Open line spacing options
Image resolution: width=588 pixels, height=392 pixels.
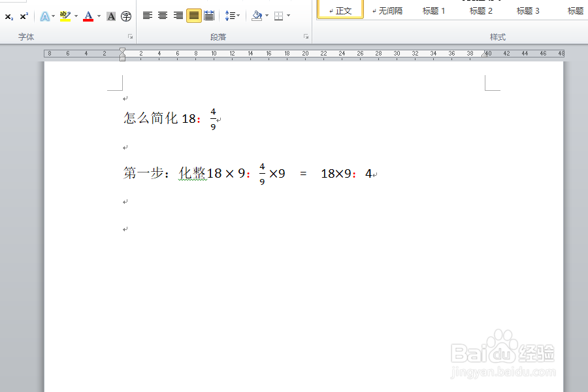click(x=229, y=16)
